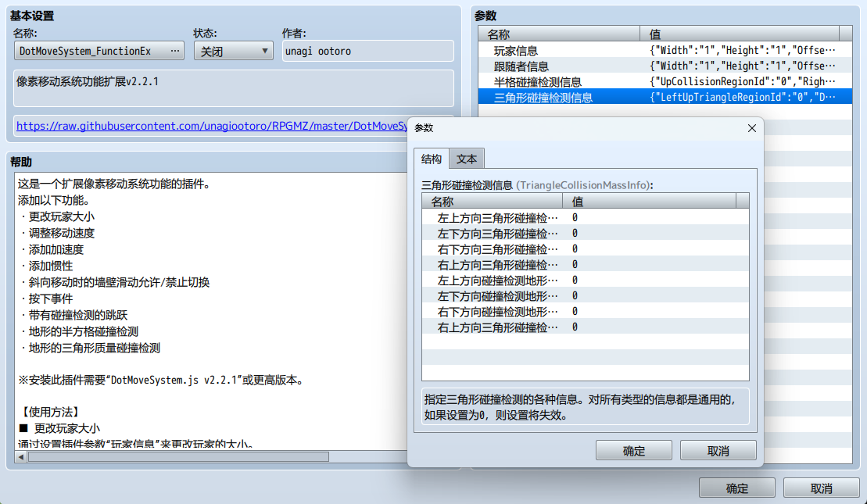Click 名称 header in main 参数 list

click(x=559, y=34)
